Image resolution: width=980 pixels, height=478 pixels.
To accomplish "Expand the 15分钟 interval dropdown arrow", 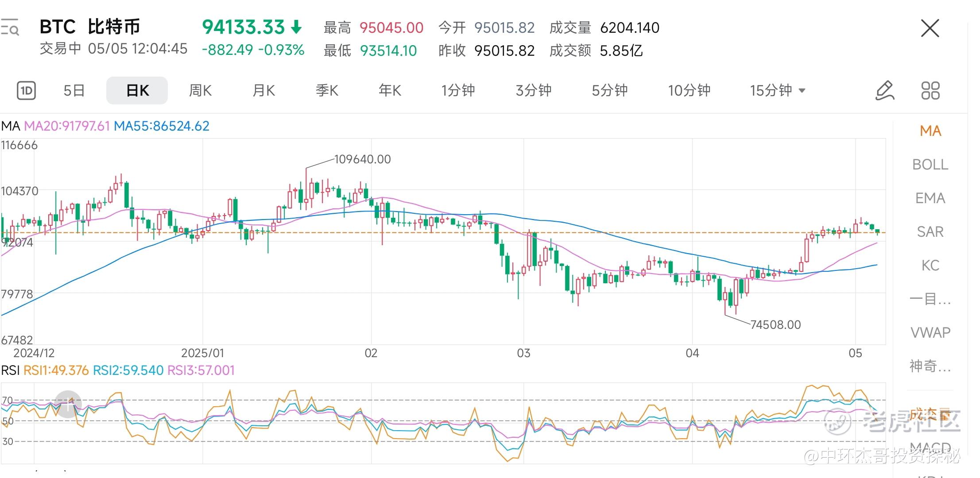I will (x=802, y=91).
